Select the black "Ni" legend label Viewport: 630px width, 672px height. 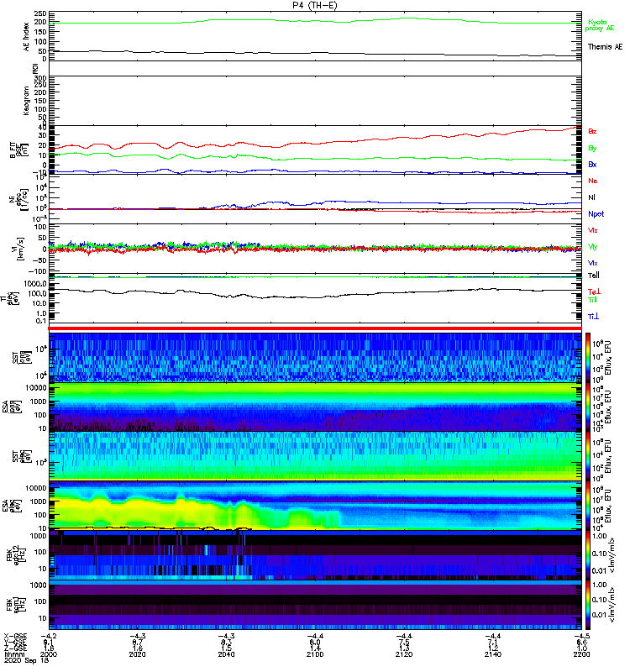(591, 197)
